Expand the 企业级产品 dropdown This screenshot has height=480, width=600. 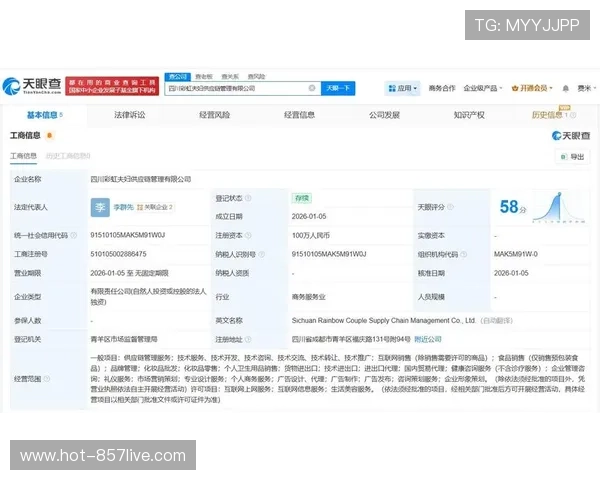tap(483, 88)
